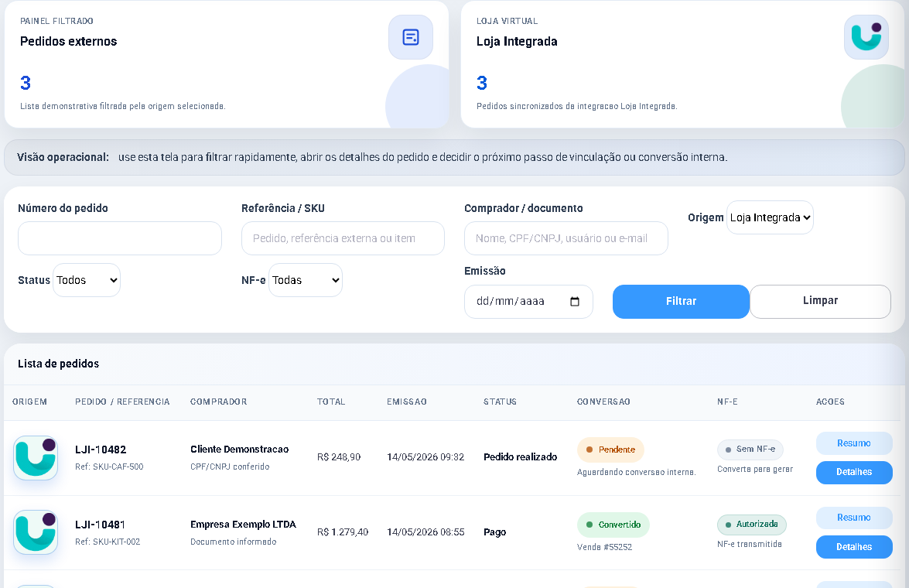The height and width of the screenshot is (588, 909).
Task: Expand the Status dropdown showing Todos
Action: (87, 280)
